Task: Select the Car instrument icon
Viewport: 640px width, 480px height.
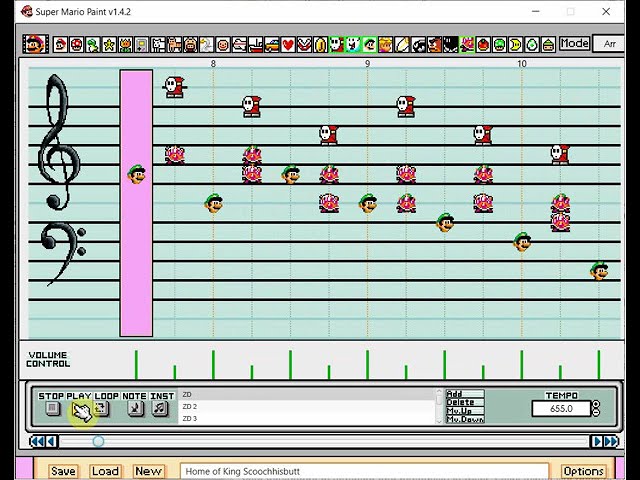Action: click(272, 44)
